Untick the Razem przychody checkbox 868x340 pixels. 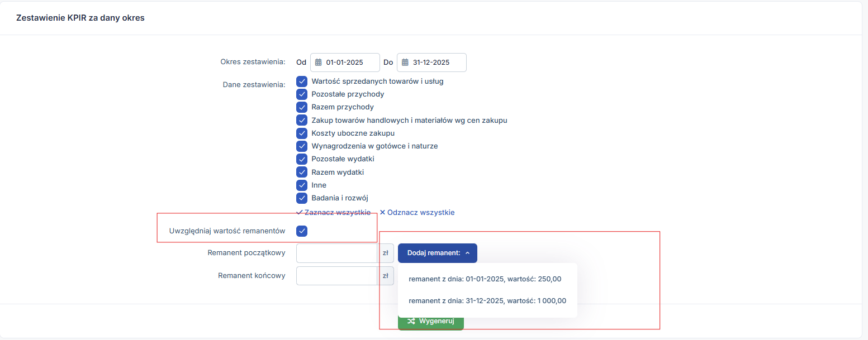click(302, 107)
